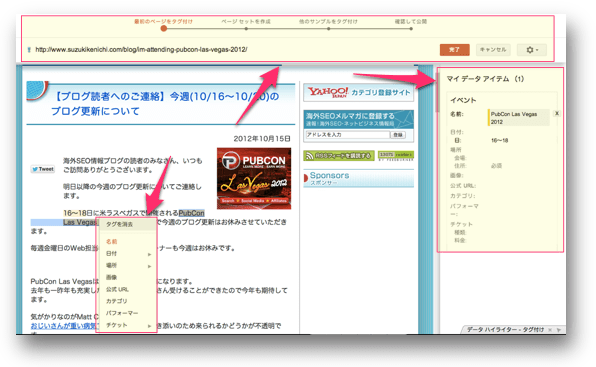The image size is (596, 367).
Task: Open the blog post title link
Action: point(165,104)
